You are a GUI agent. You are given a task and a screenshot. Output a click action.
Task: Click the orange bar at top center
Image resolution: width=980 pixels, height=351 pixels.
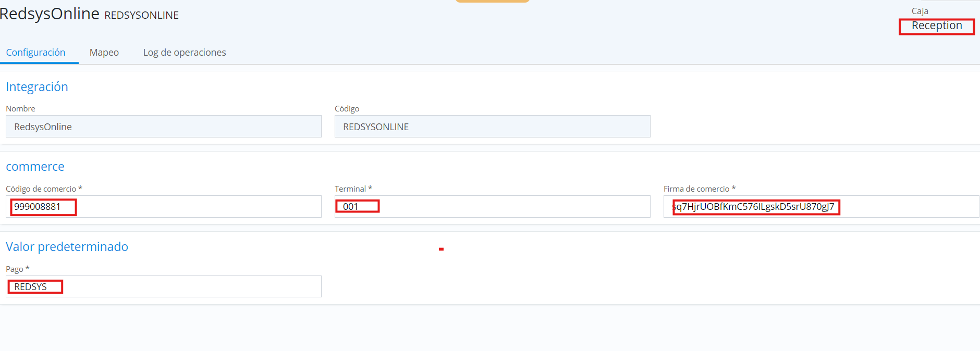coord(492,2)
